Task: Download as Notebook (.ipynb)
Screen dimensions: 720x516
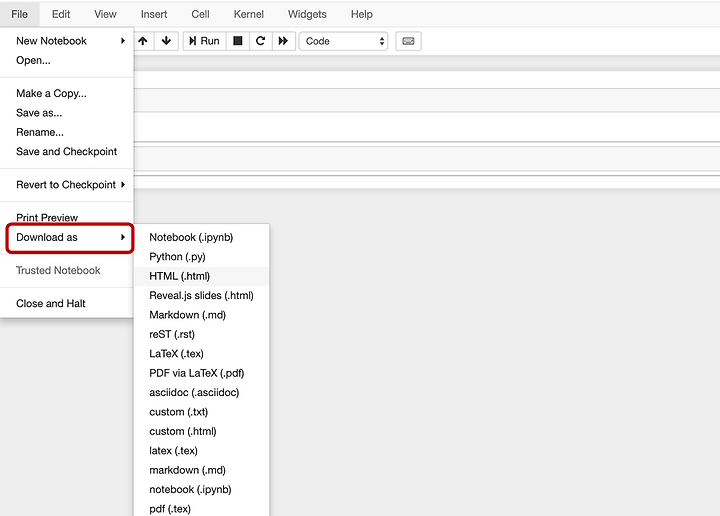Action: click(x=202, y=237)
